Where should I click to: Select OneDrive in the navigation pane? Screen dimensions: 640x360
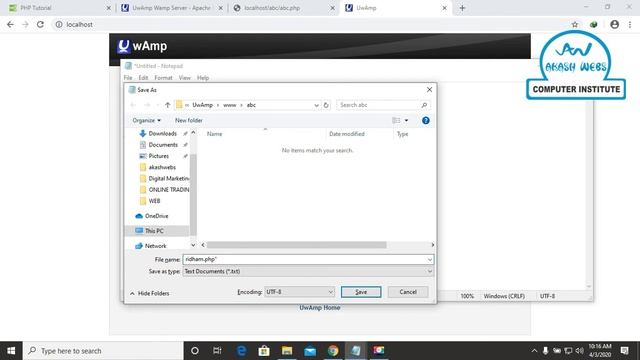pos(156,216)
